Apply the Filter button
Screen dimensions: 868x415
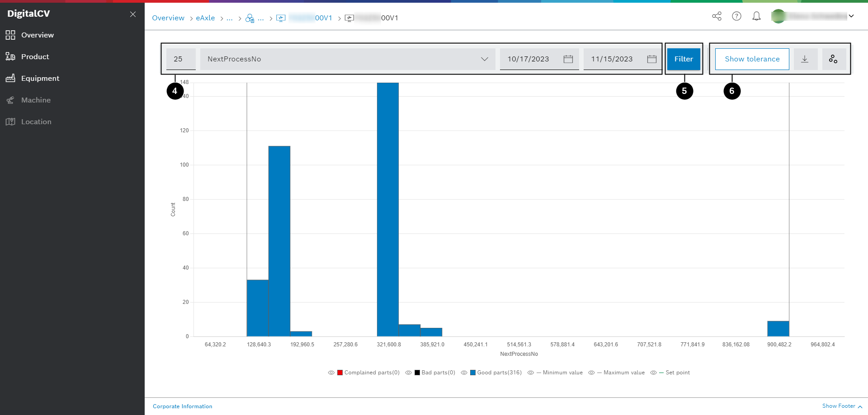click(x=683, y=59)
